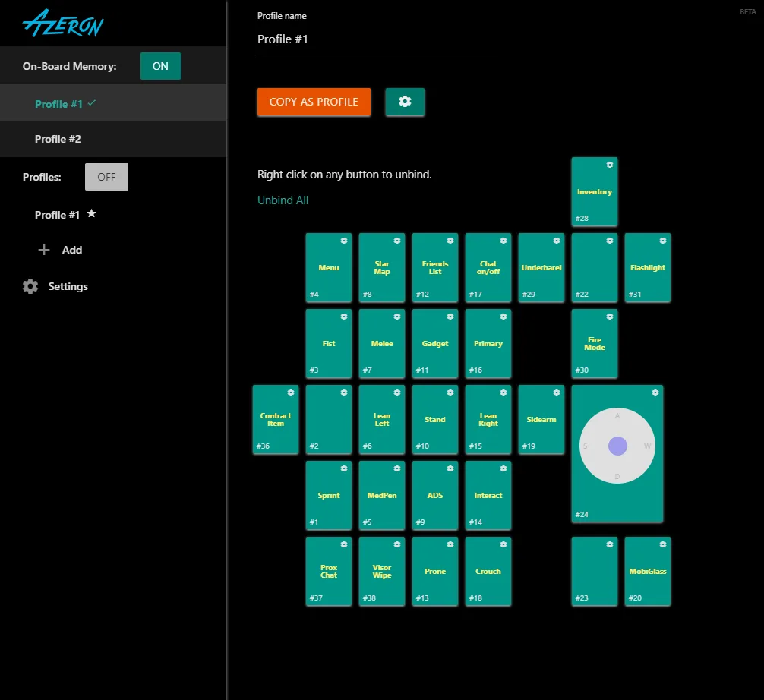Select the empty button #23
Viewport: 764px width, 700px height.
click(x=595, y=572)
